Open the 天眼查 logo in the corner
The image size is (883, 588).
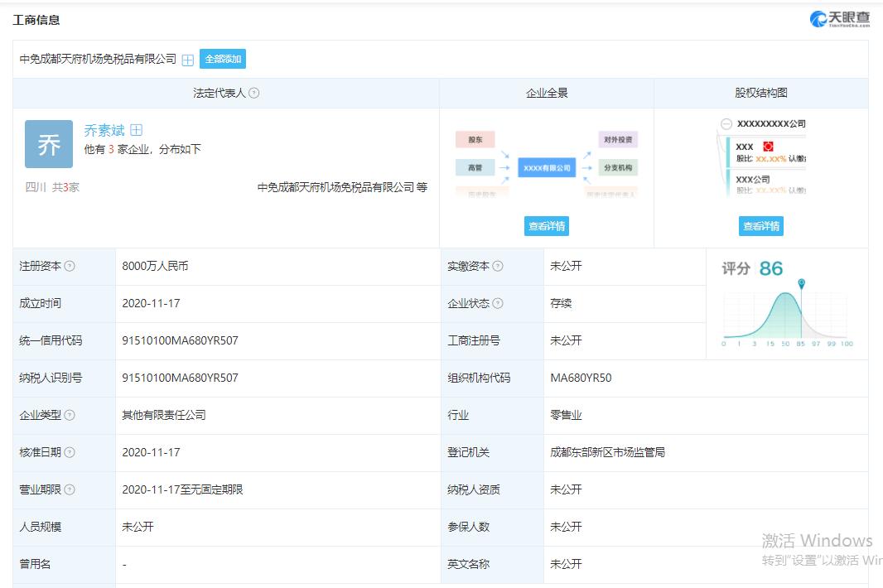click(839, 20)
